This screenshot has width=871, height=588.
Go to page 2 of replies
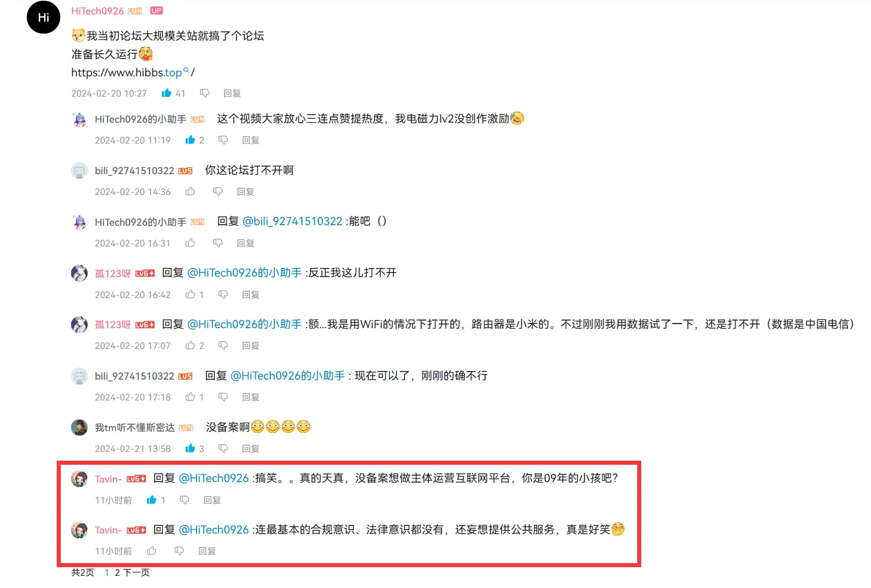(117, 572)
